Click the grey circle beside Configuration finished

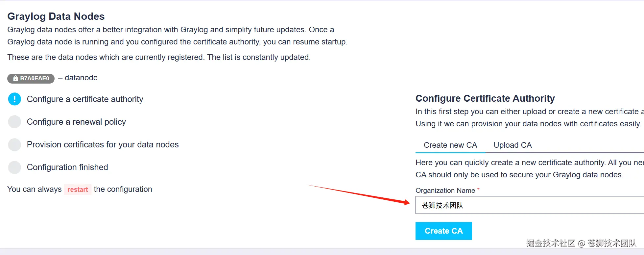click(14, 167)
